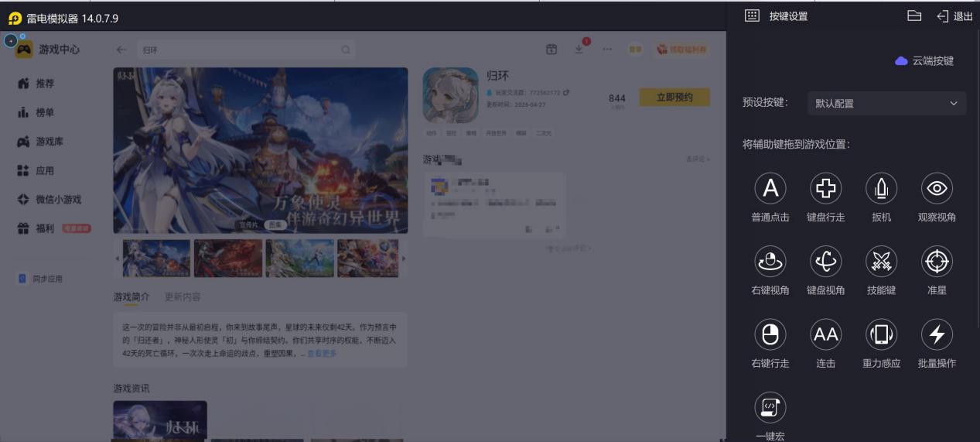Image resolution: width=980 pixels, height=442 pixels.
Task: Choose the 重力感应 phone tilt icon
Action: point(881,334)
